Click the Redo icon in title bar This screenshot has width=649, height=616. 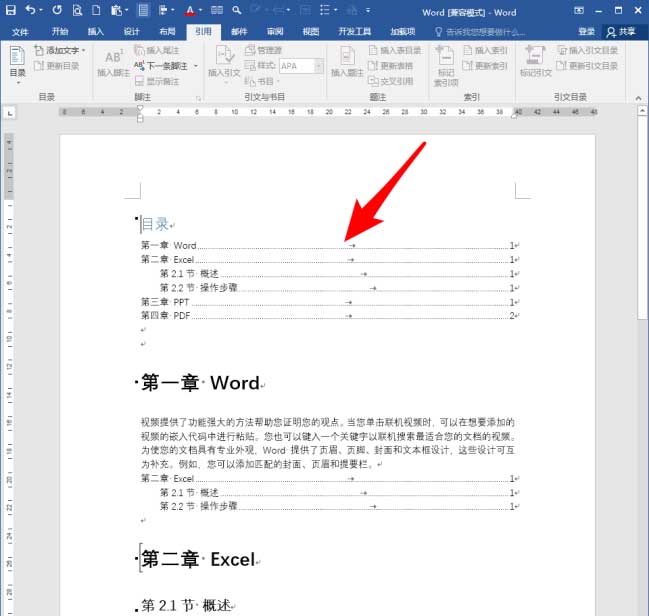[x=57, y=11]
